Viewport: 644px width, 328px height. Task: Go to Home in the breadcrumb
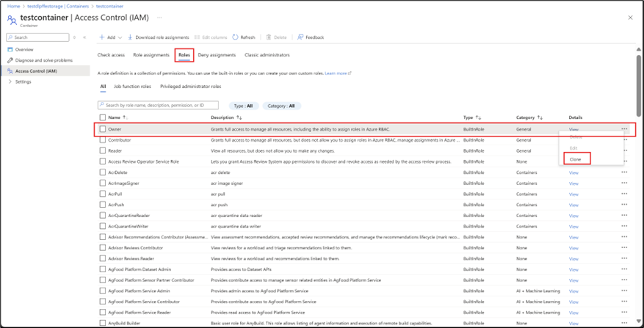click(13, 7)
